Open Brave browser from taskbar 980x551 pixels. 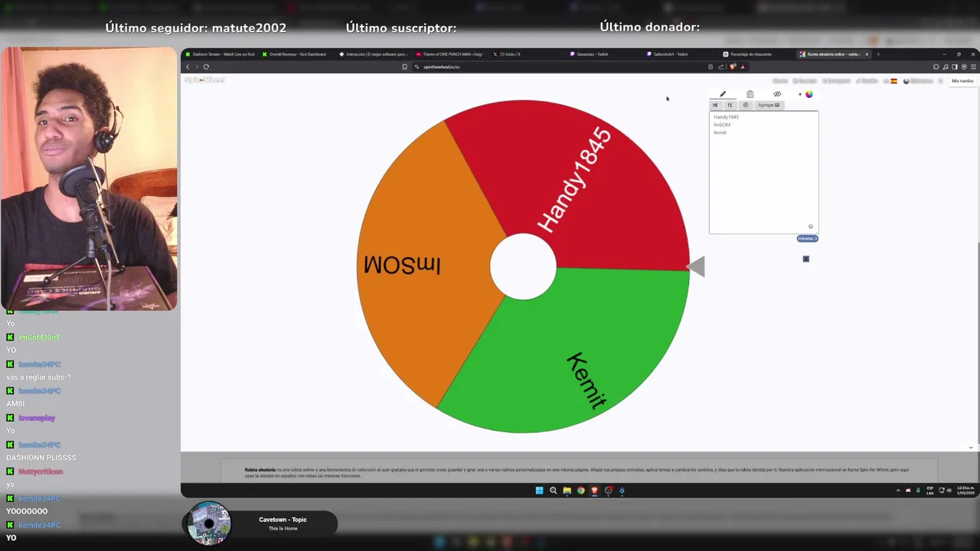[594, 491]
